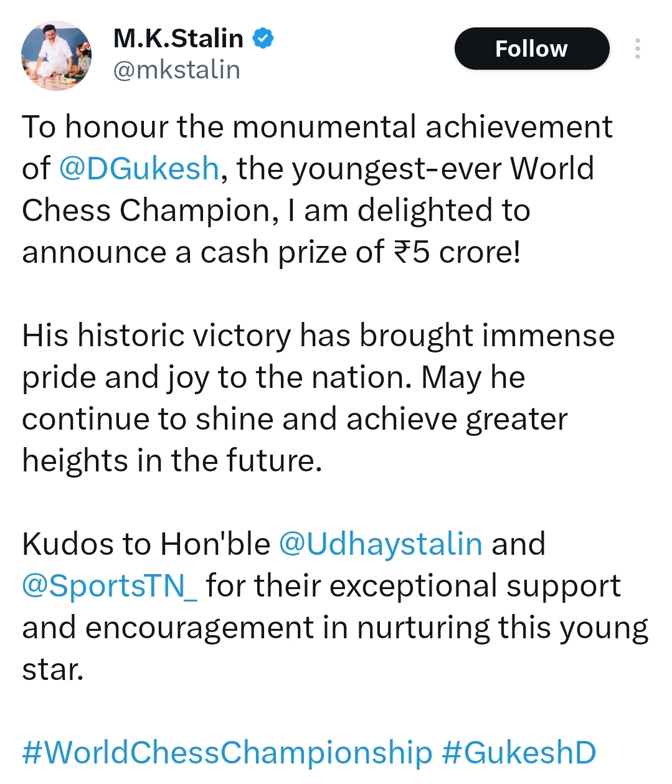Viewport: 672px width, 784px height.
Task: Click the 'Kudos to Hon'ble' text
Action: [146, 544]
